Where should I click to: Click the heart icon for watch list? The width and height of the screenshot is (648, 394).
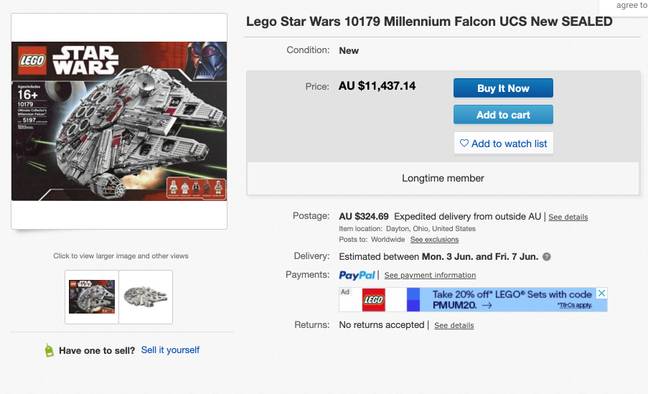pyautogui.click(x=464, y=143)
